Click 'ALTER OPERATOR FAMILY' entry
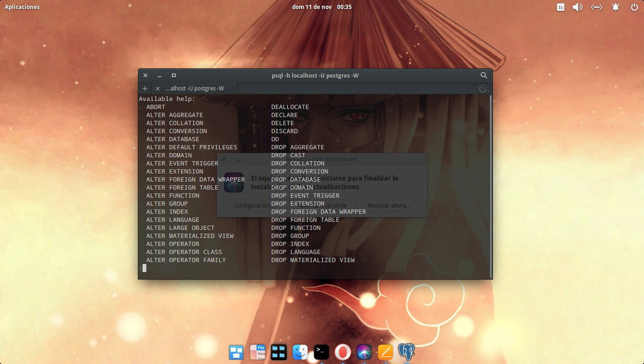The width and height of the screenshot is (644, 364). coord(186,260)
